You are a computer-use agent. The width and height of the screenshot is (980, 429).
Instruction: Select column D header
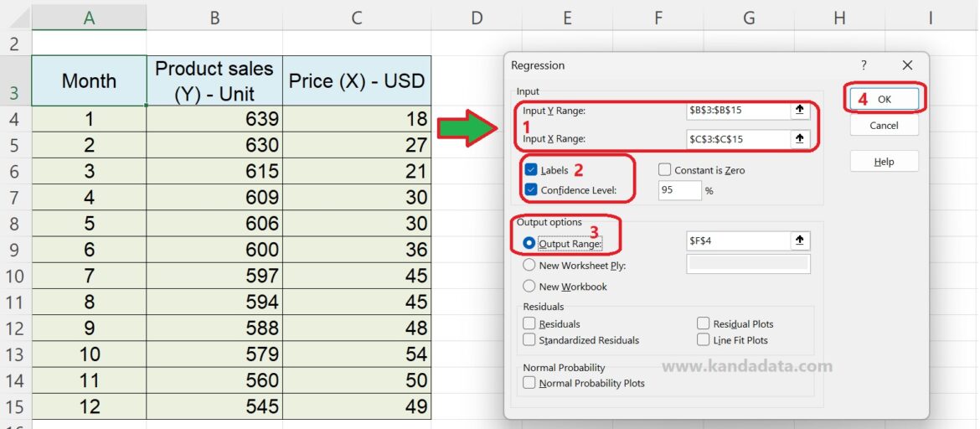click(x=477, y=18)
